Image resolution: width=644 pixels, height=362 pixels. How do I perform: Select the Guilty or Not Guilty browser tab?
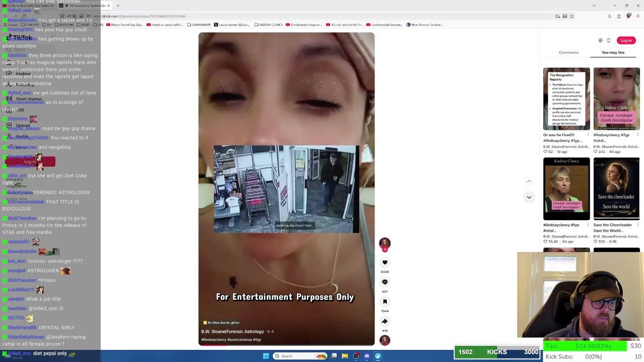[28, 6]
